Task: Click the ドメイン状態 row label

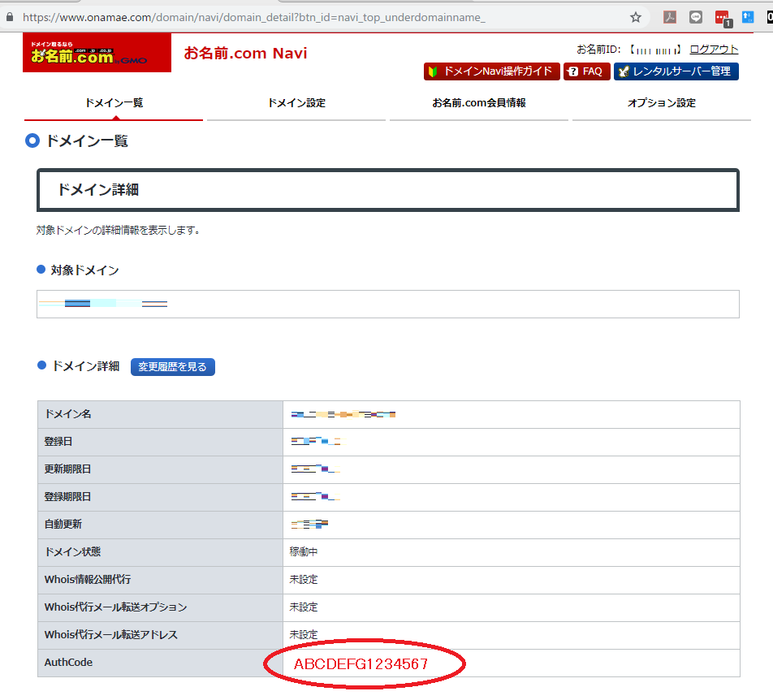Action: click(x=72, y=552)
